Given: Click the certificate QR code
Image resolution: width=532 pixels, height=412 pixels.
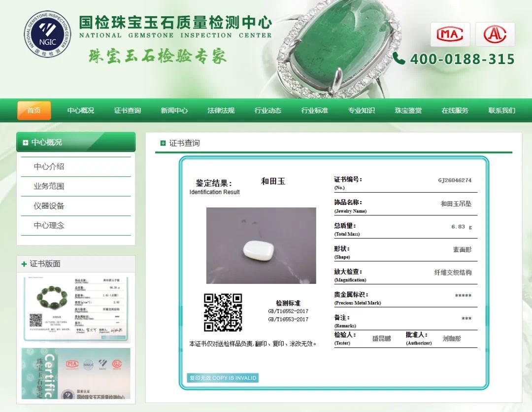Looking at the screenshot, I should [223, 312].
